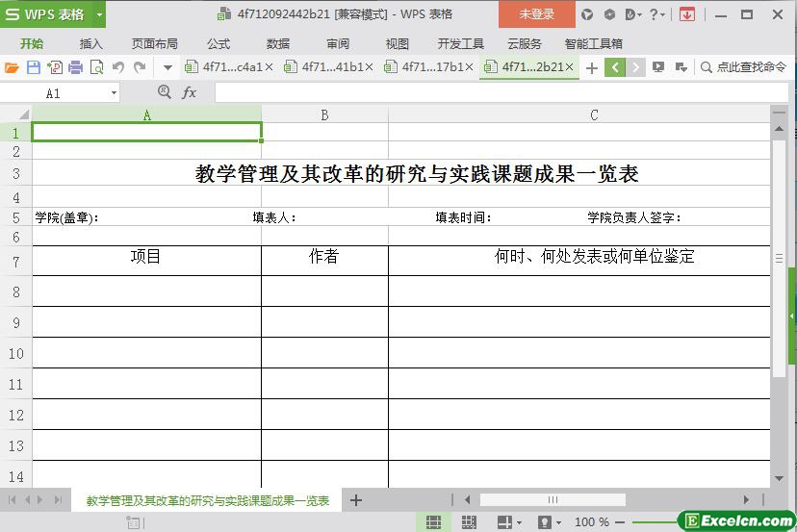The width and height of the screenshot is (797, 532).
Task: Toggle page break preview in status bar
Action: tap(469, 522)
